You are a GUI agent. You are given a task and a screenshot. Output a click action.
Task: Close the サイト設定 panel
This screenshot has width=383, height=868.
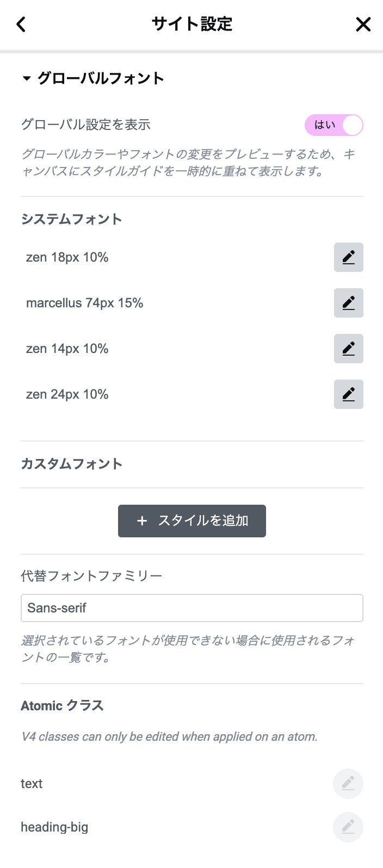tap(363, 24)
